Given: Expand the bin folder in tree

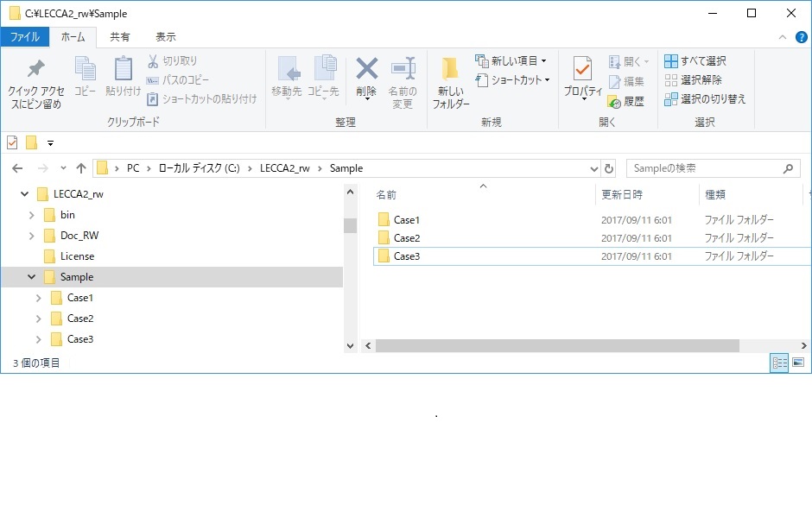Looking at the screenshot, I should [x=31, y=215].
